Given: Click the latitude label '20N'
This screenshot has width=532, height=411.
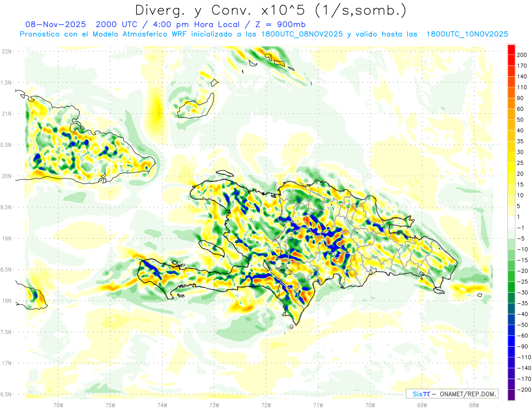Looking at the screenshot, I should click(x=7, y=176).
